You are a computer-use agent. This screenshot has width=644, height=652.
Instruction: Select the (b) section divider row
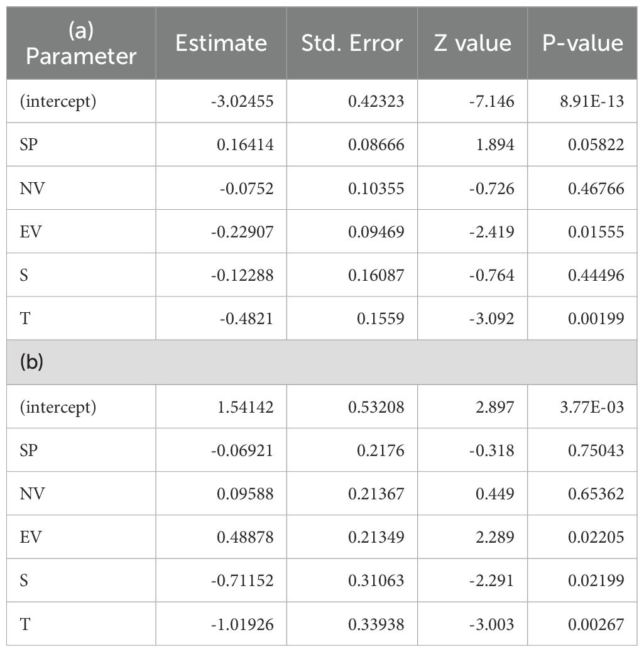point(322,362)
